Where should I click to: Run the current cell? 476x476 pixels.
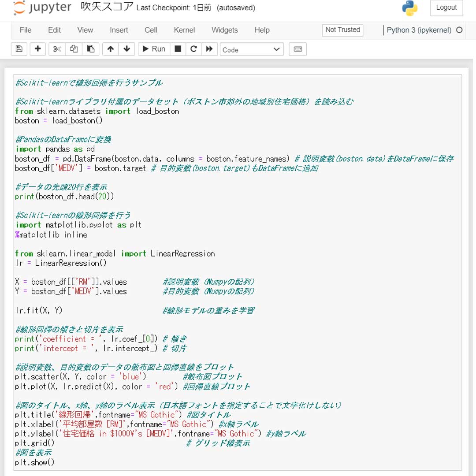(x=154, y=49)
